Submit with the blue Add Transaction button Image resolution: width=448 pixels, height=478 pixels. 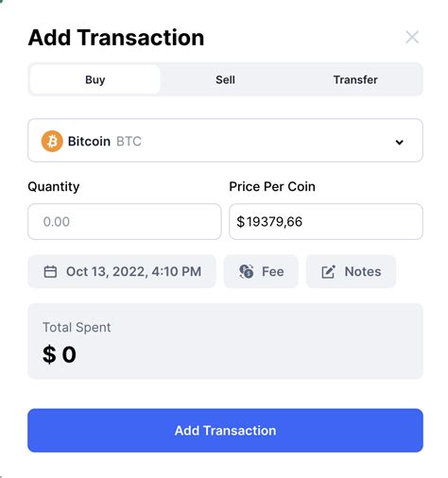(x=225, y=431)
